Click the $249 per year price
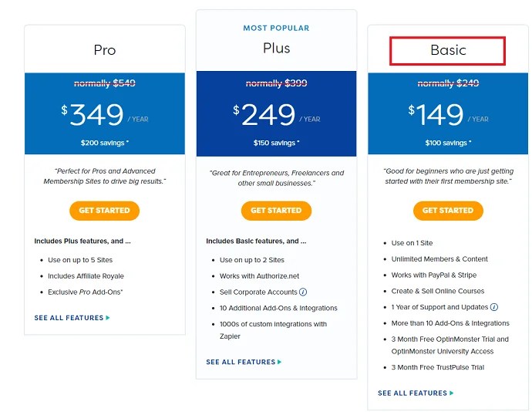 pyautogui.click(x=276, y=115)
